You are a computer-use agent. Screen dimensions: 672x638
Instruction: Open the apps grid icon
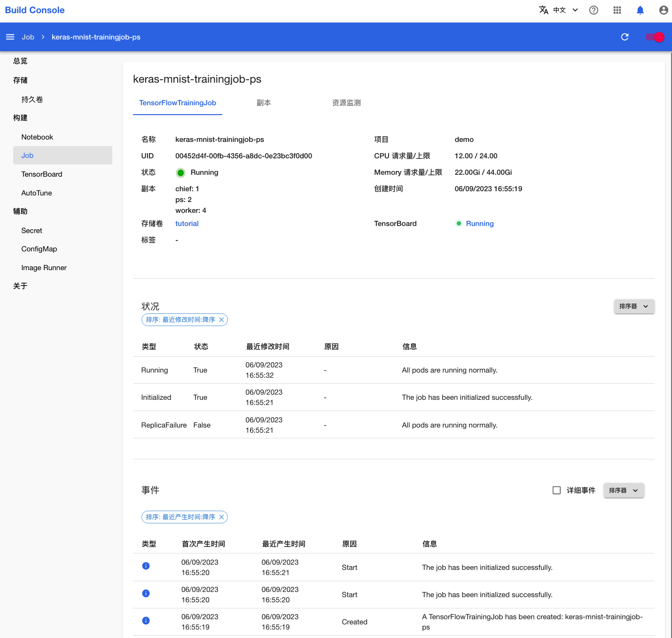coord(617,10)
